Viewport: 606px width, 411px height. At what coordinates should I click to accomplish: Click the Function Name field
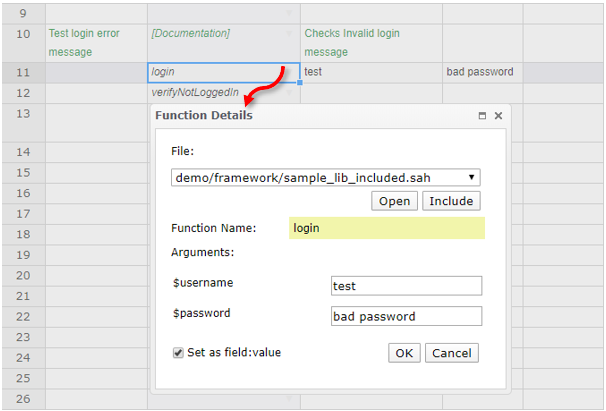386,228
